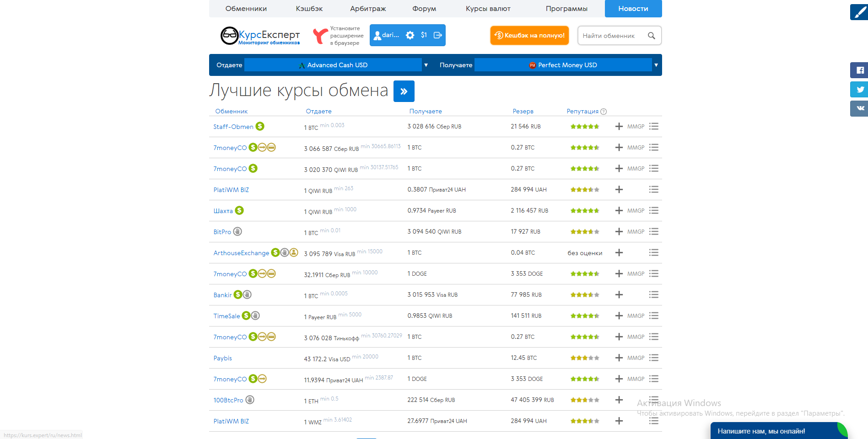Viewport: 868px width, 439px height.
Task: Click the logout icon
Action: point(438,35)
